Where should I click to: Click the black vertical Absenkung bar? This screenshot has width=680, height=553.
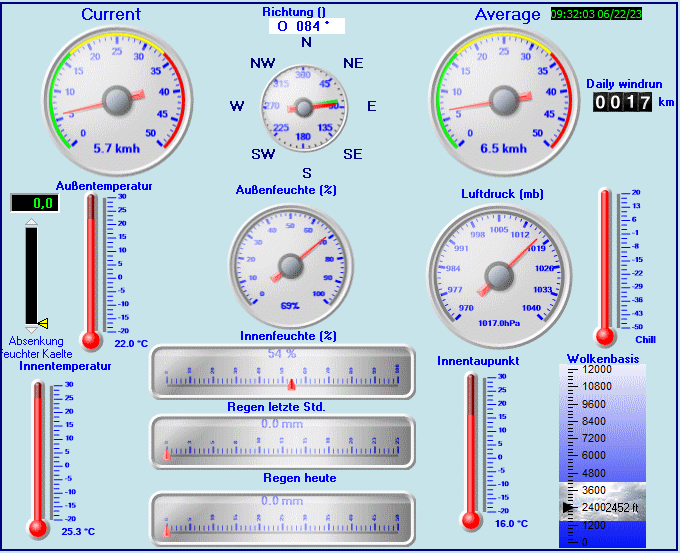coord(31,276)
